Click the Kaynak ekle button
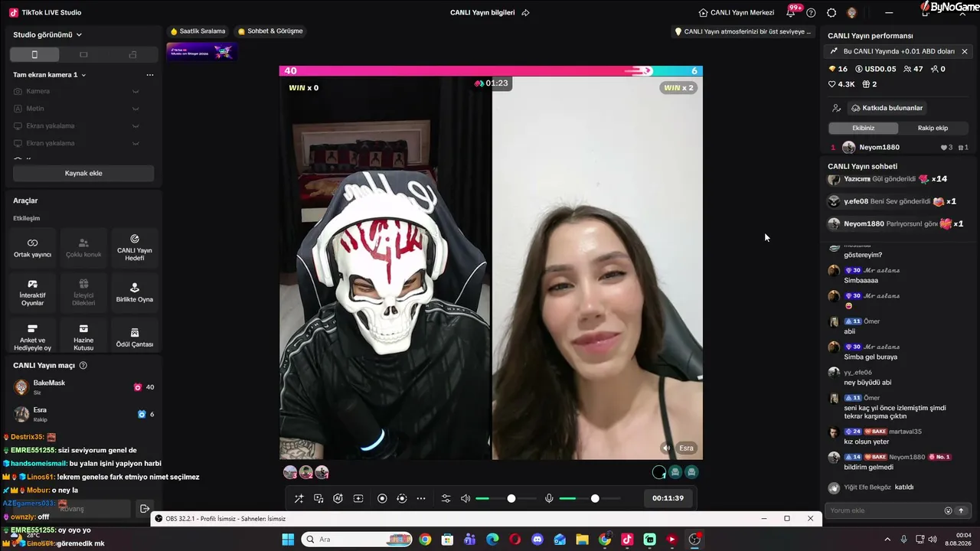 [x=83, y=174]
